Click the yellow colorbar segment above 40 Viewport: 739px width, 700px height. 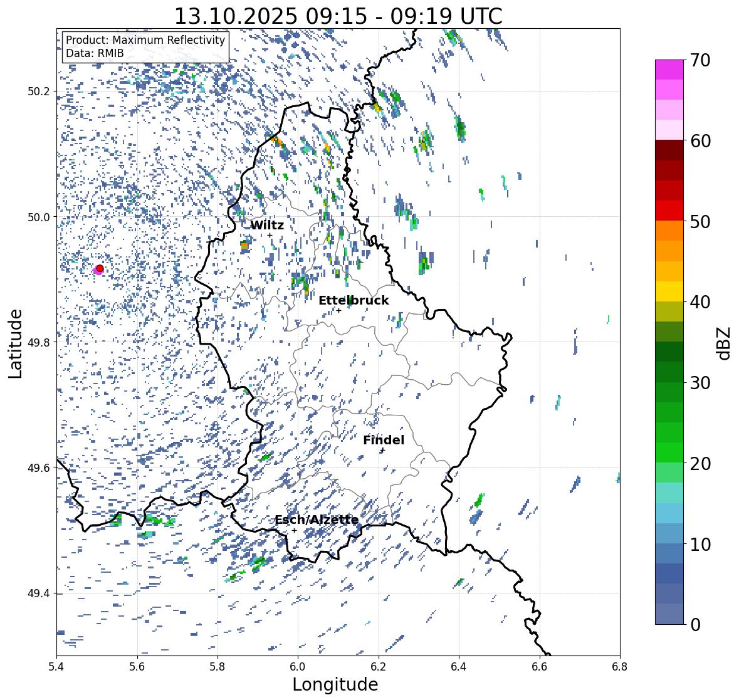[669, 291]
